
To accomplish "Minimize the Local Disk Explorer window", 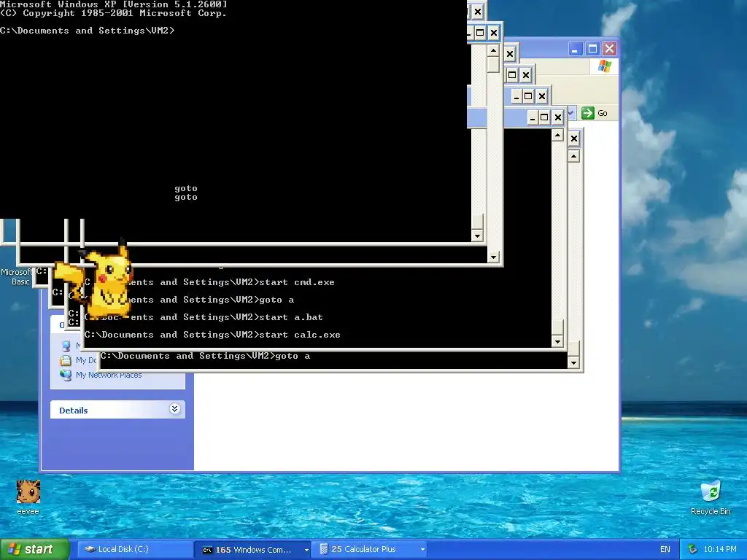I will [575, 49].
